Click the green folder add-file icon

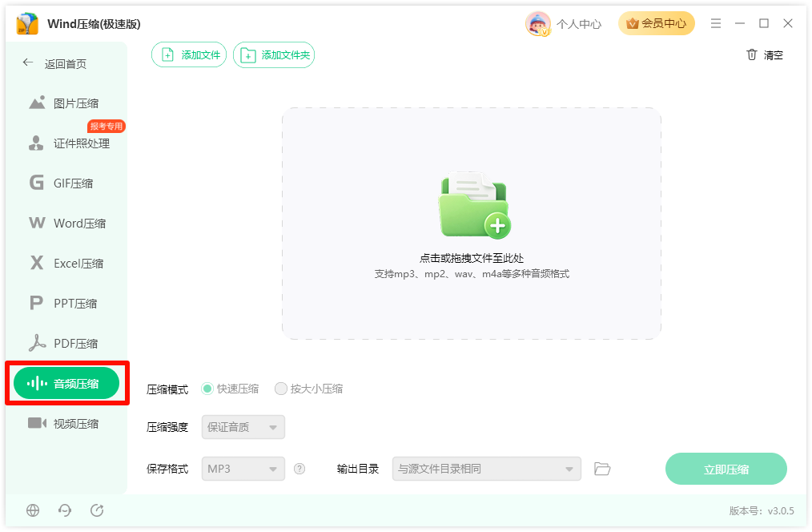click(x=474, y=205)
